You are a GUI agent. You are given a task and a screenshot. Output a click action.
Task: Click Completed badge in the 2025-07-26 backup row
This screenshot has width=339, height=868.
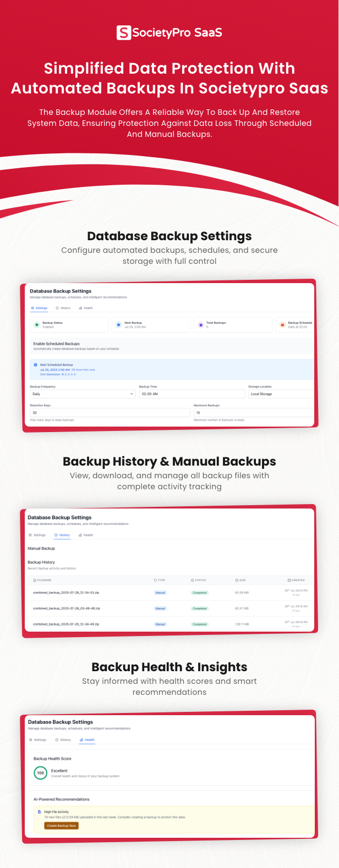pyautogui.click(x=200, y=609)
